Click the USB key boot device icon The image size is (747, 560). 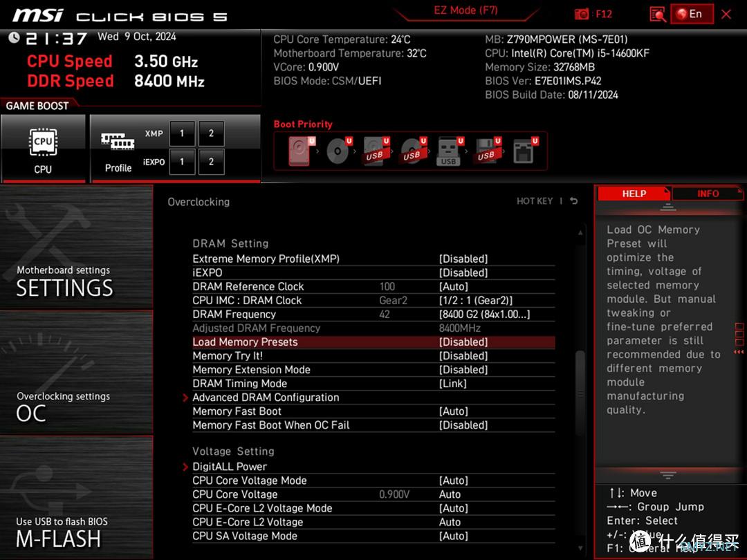click(450, 151)
